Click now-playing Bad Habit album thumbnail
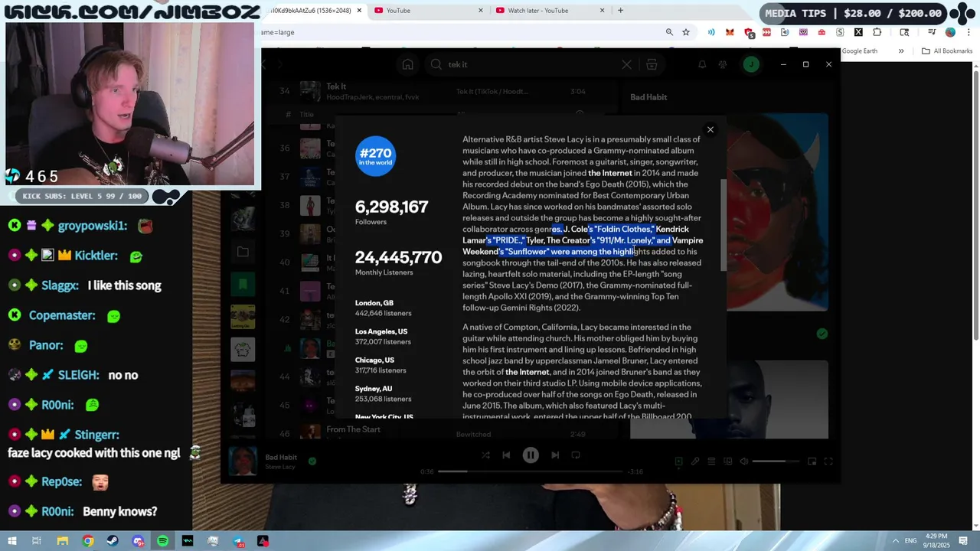Screen dimensions: 980x551 [x=244, y=461]
